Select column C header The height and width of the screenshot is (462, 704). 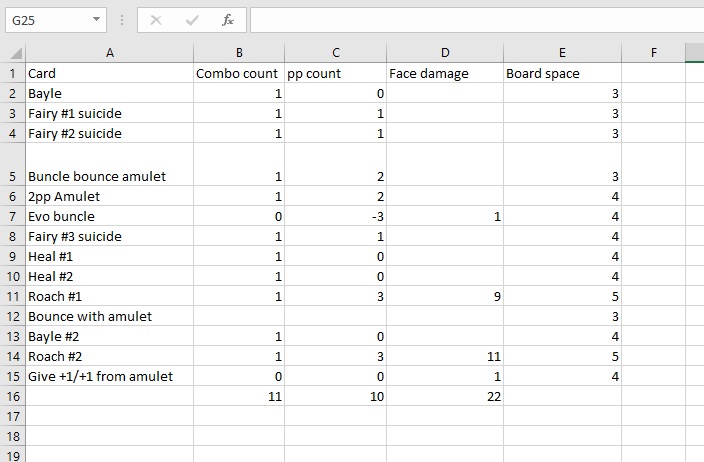pyautogui.click(x=336, y=53)
